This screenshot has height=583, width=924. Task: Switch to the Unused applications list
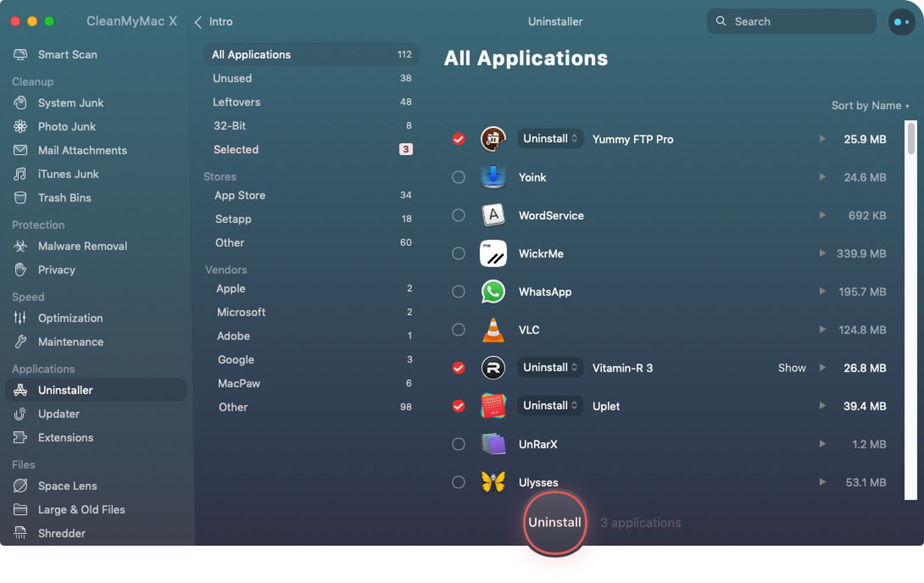pyautogui.click(x=232, y=78)
